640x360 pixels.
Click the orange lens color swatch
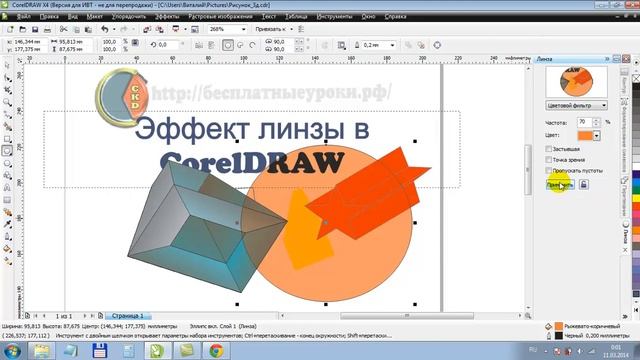(x=585, y=136)
